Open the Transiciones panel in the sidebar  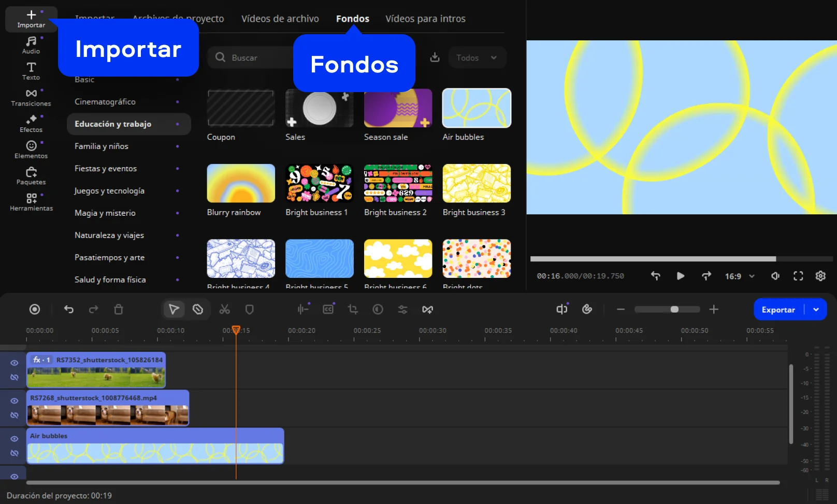31,97
